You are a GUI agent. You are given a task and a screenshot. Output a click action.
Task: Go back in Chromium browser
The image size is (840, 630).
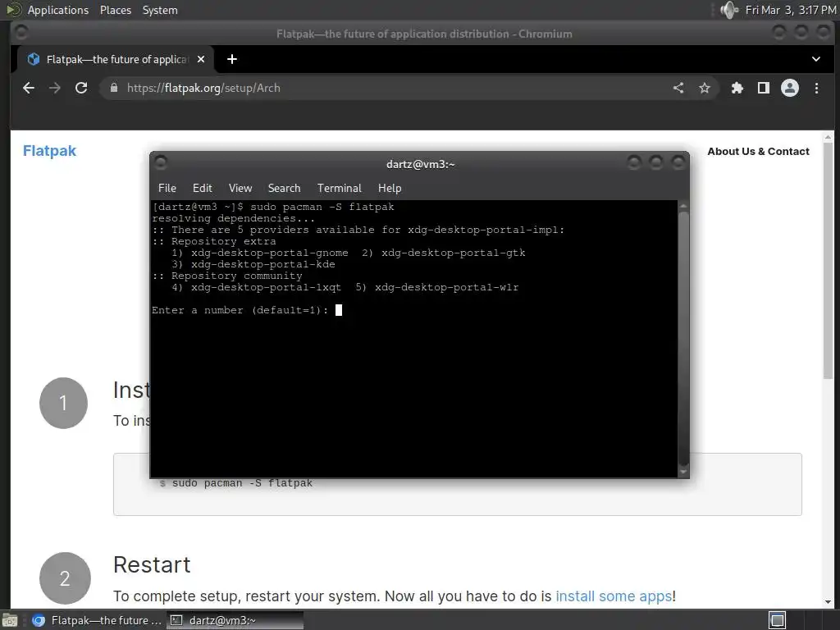[x=29, y=88]
